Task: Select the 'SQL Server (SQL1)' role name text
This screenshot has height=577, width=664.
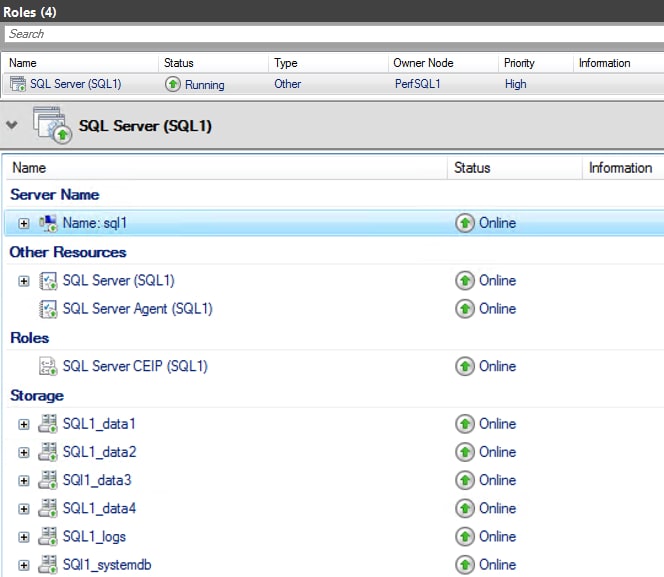Action: [76, 84]
